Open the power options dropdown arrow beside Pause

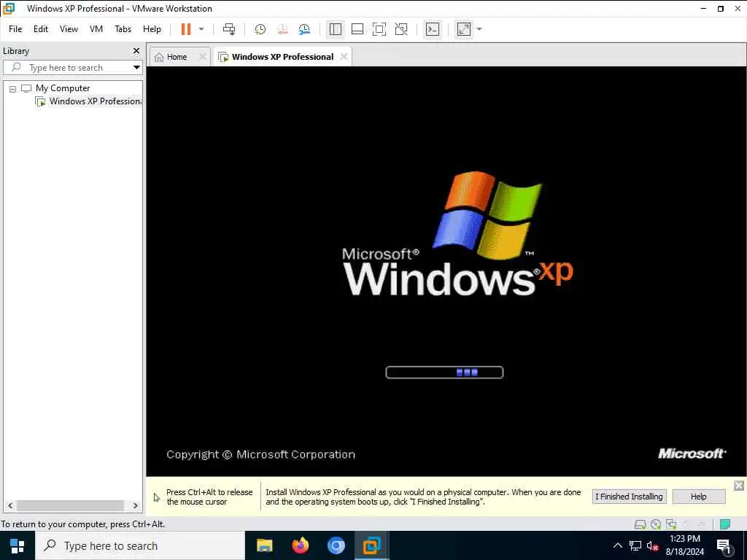click(201, 29)
